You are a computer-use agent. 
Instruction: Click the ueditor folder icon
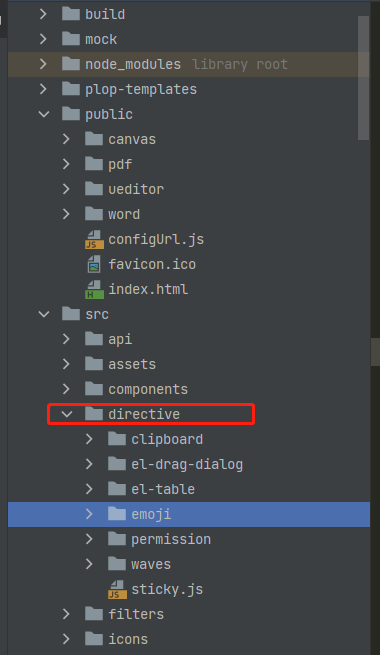[94, 189]
